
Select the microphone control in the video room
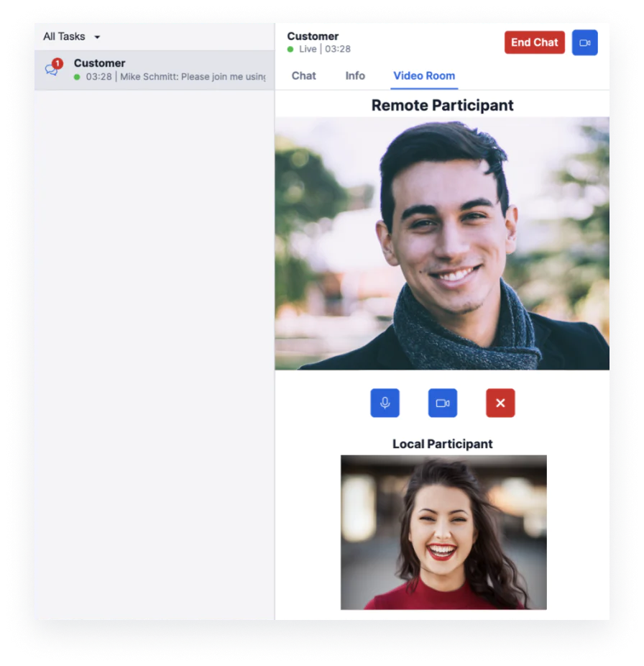coord(385,403)
